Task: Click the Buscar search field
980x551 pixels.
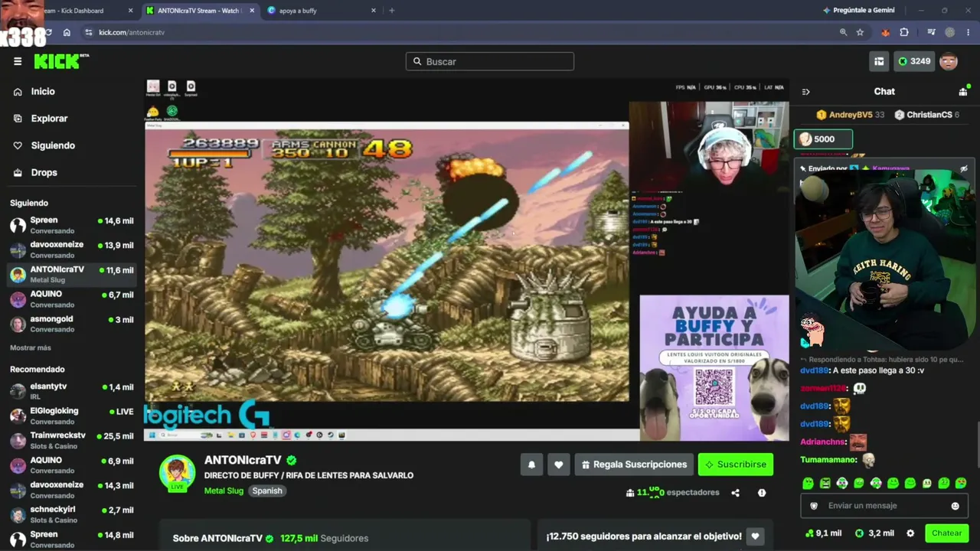Action: tap(490, 61)
